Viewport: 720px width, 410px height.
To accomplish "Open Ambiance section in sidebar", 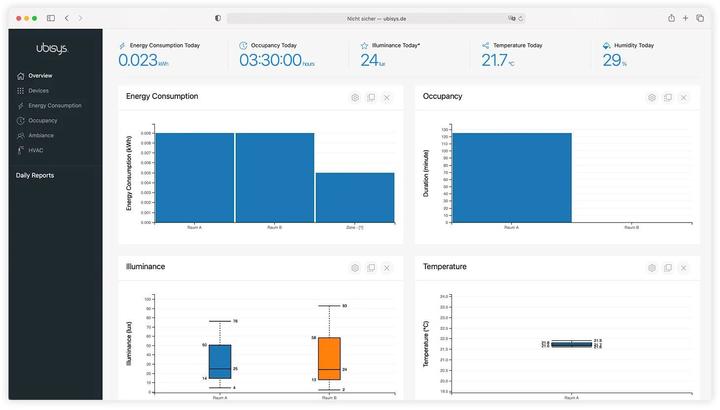I will tap(41, 136).
